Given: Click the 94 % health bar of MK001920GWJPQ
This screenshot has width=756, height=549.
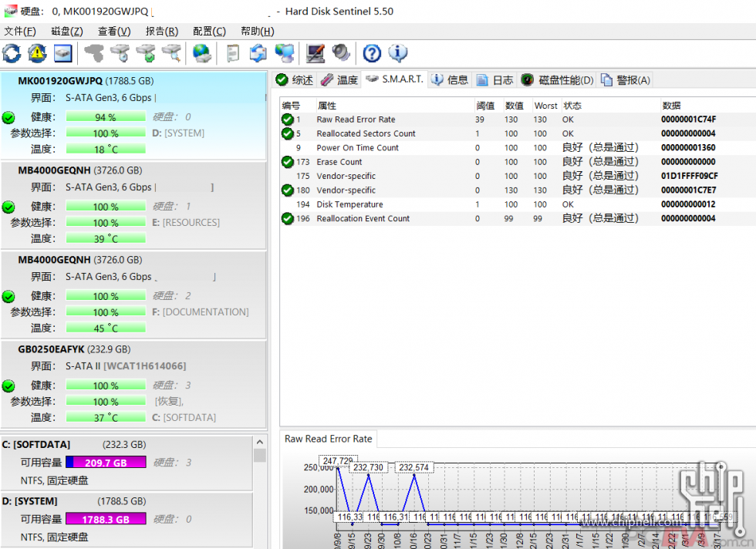Looking at the screenshot, I should click(x=106, y=117).
